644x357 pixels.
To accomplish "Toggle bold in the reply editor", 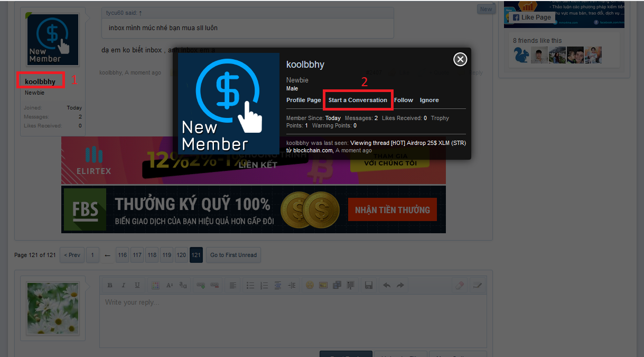I will [110, 285].
